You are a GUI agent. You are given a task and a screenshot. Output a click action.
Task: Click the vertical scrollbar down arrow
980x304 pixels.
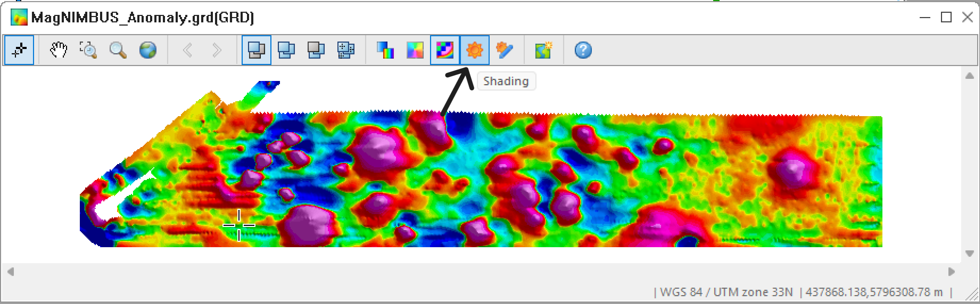(x=969, y=254)
